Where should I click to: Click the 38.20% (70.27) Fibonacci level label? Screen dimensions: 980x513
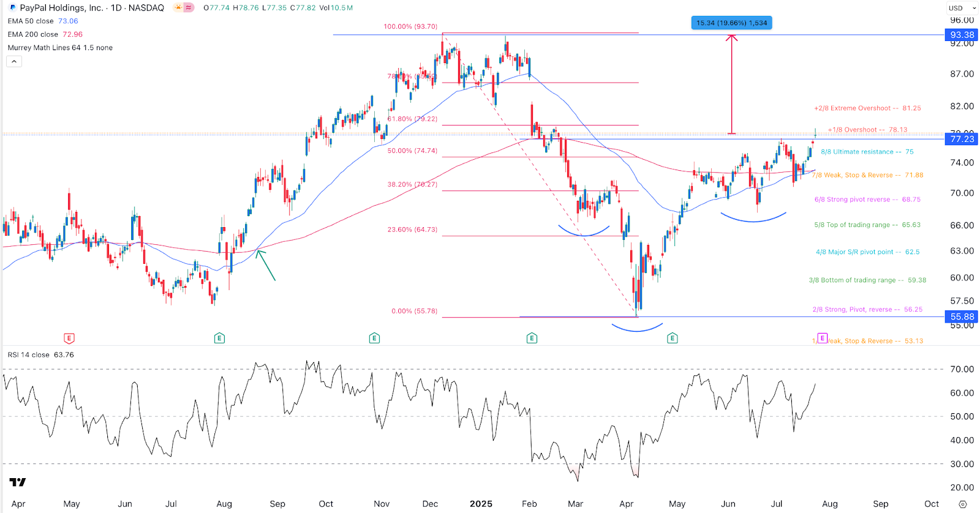coord(412,184)
